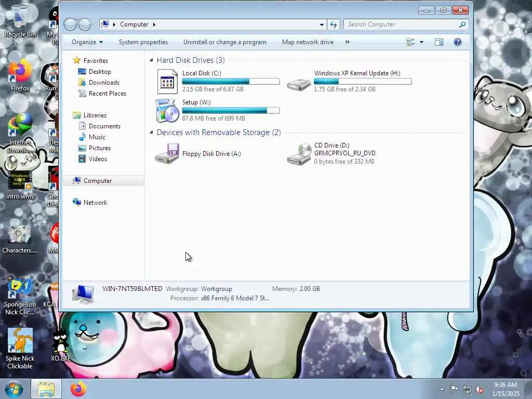This screenshot has width=532, height=399.
Task: Click the muted volume tray icon
Action: 480,390
